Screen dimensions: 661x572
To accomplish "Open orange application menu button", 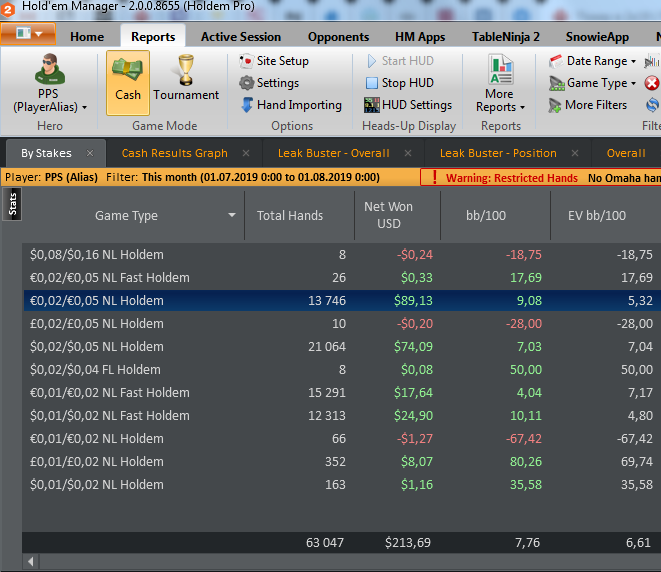I will point(28,34).
